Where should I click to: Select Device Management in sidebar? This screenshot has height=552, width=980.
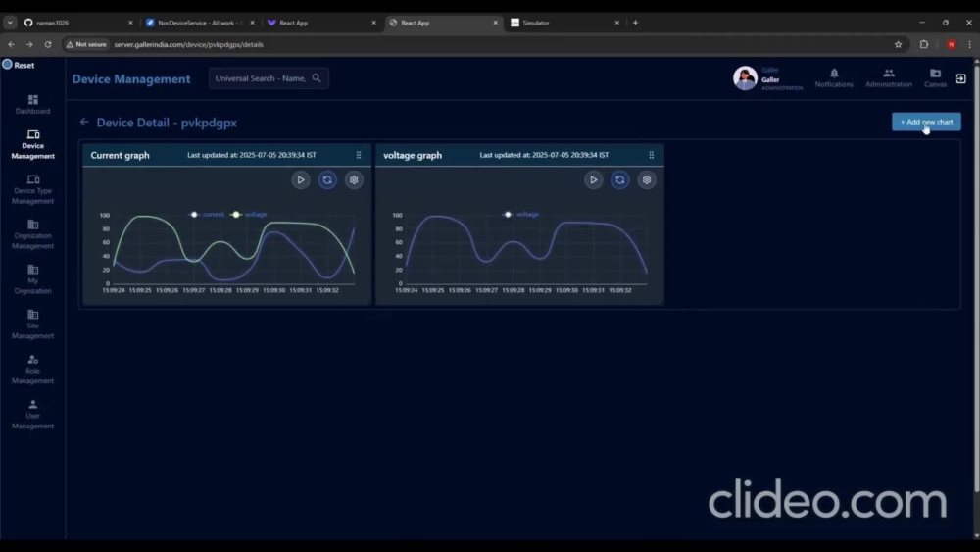tap(32, 144)
